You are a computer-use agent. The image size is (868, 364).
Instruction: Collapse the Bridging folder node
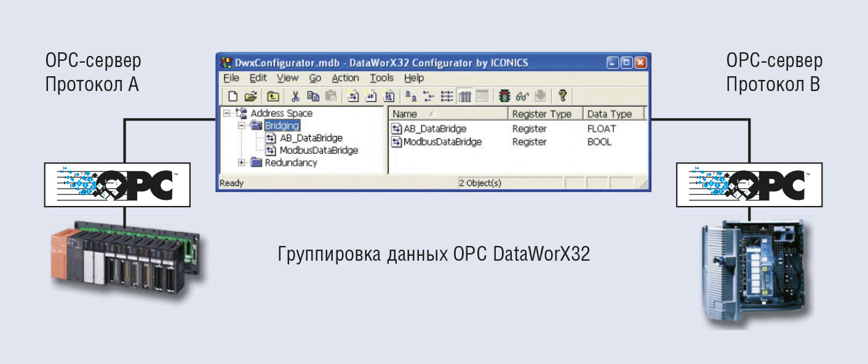click(241, 125)
